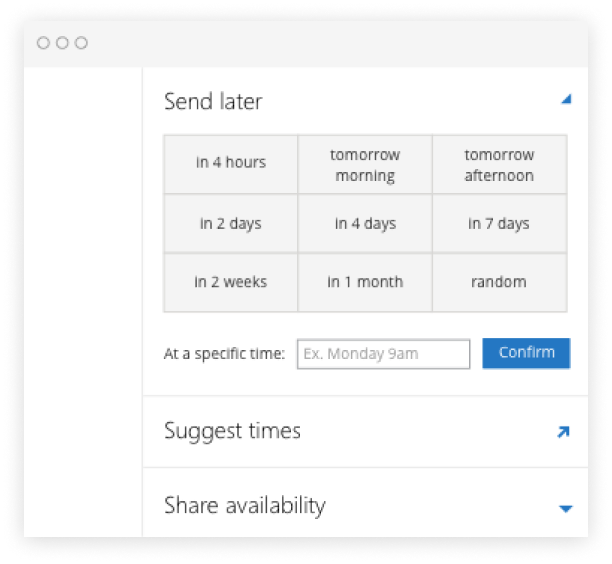The width and height of the screenshot is (612, 564).
Task: Expand the Share availability dropdown arrow
Action: [566, 509]
